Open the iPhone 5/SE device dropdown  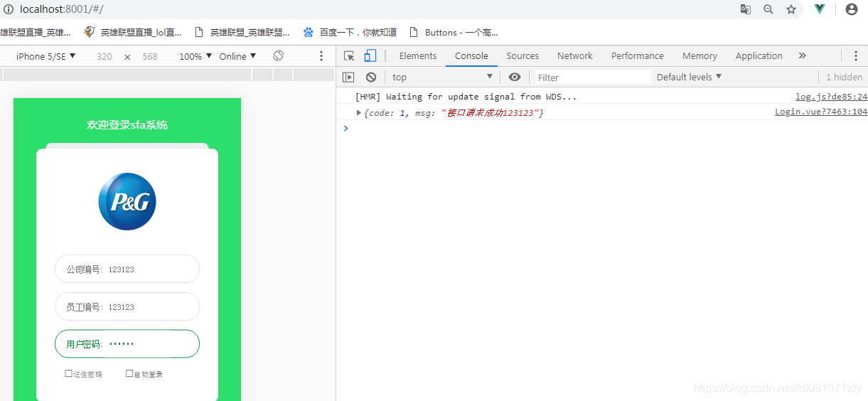tap(45, 56)
